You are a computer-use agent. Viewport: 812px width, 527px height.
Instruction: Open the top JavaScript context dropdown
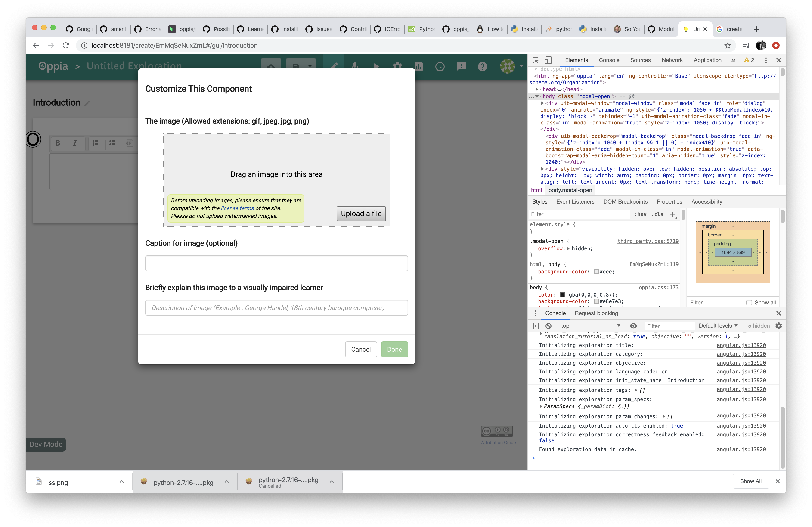[x=591, y=326]
